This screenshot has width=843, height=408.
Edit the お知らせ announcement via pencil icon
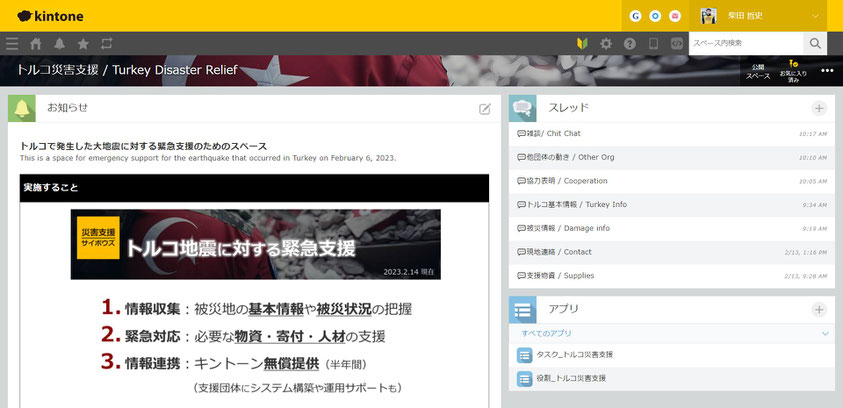coord(485,109)
